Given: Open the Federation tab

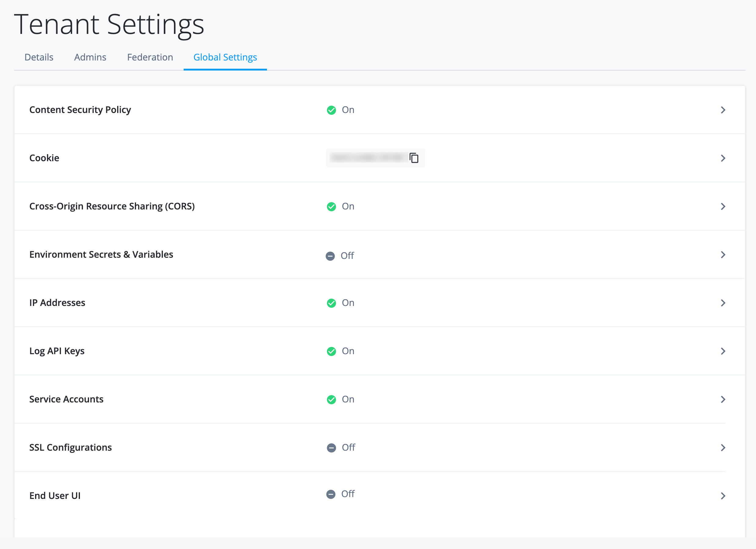Looking at the screenshot, I should coord(150,57).
